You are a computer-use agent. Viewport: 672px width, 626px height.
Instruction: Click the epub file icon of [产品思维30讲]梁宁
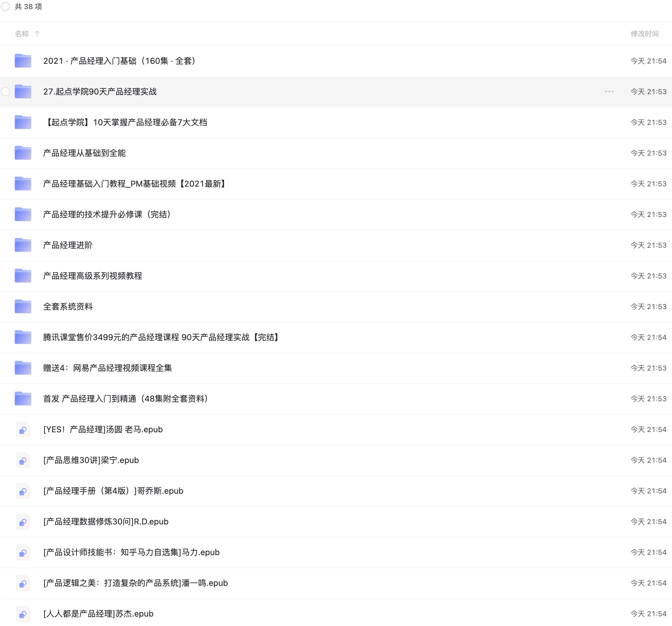[23, 460]
